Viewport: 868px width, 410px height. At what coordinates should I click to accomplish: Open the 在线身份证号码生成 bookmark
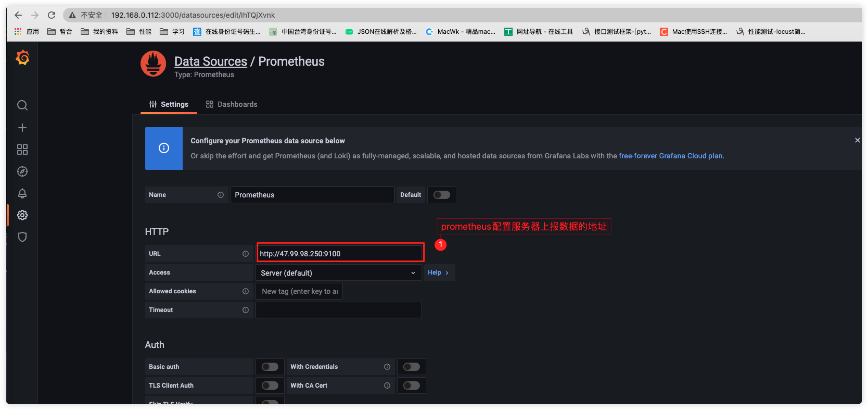pyautogui.click(x=227, y=32)
